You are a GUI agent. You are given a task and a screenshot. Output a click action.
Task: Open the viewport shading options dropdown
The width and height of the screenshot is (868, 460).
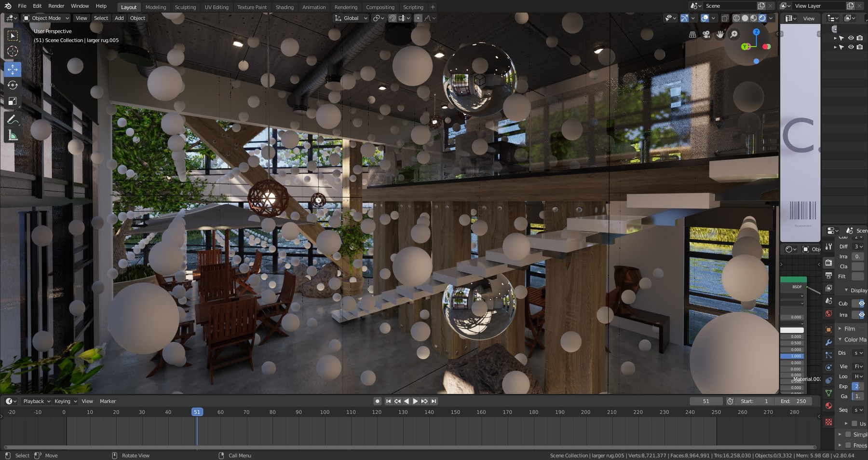tap(771, 18)
